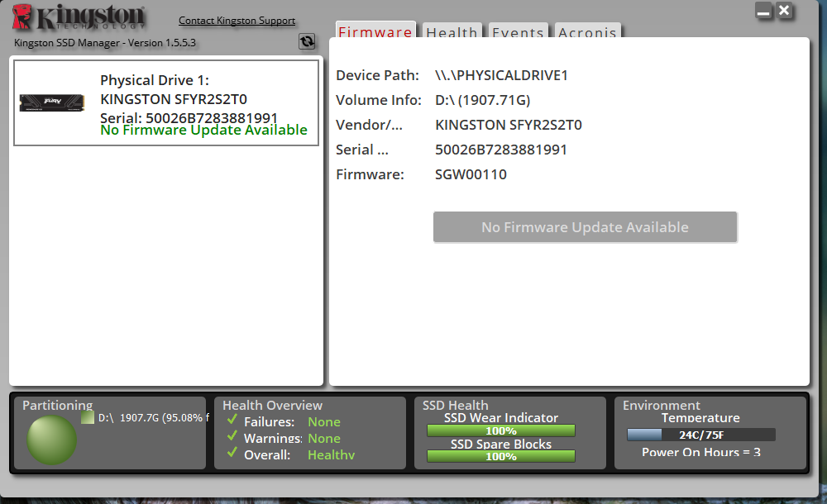Click the D:\ partition legend color square
Screen dimensions: 827x504
tap(88, 418)
